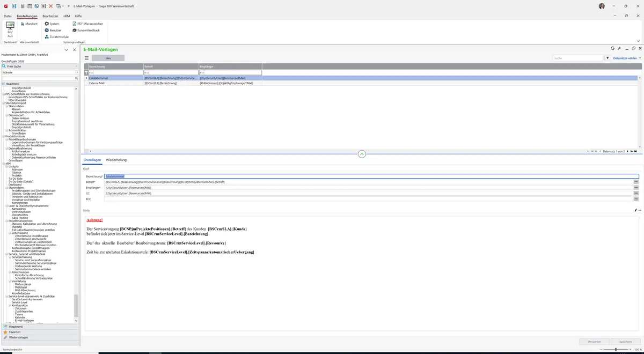Click the search filter dropdown arrow next to Suche
644x354 pixels.
click(x=608, y=58)
